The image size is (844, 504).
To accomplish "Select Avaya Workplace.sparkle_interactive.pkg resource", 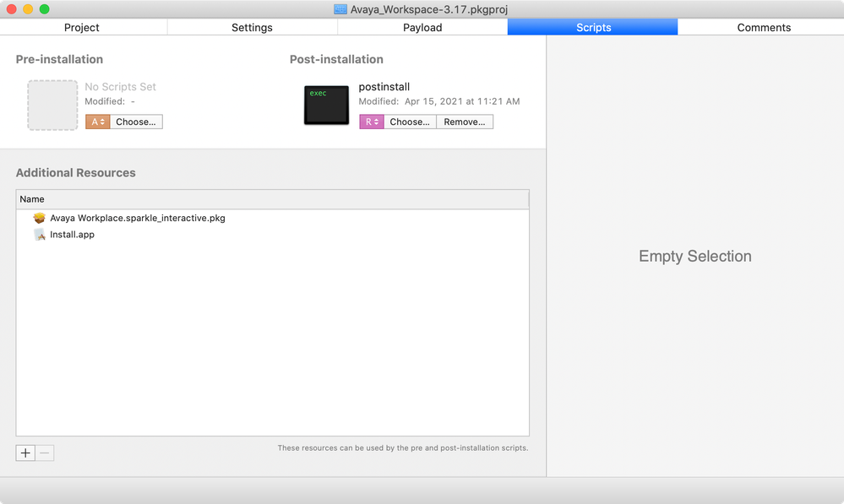I will [272, 218].
